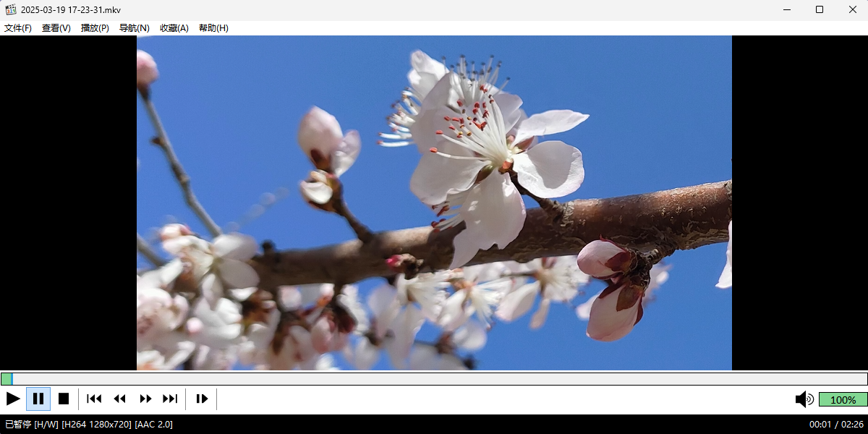The width and height of the screenshot is (868, 434).
Task: Mute audio via the speaker icon
Action: click(804, 399)
